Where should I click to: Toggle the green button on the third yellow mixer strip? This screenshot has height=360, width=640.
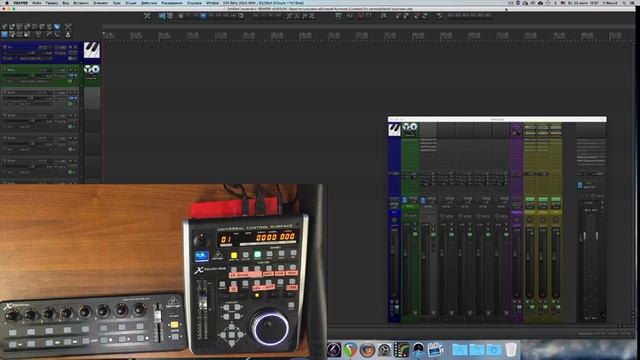pos(556,199)
